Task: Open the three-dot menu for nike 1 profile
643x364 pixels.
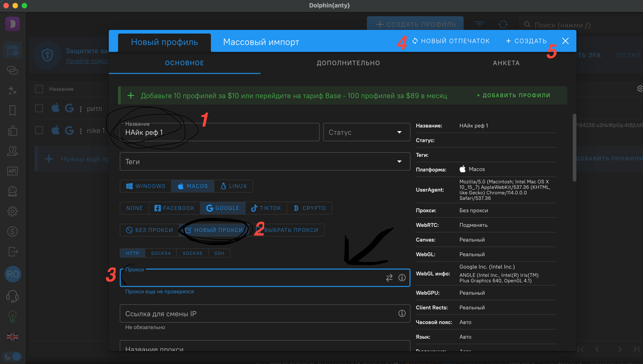Action: (81, 131)
